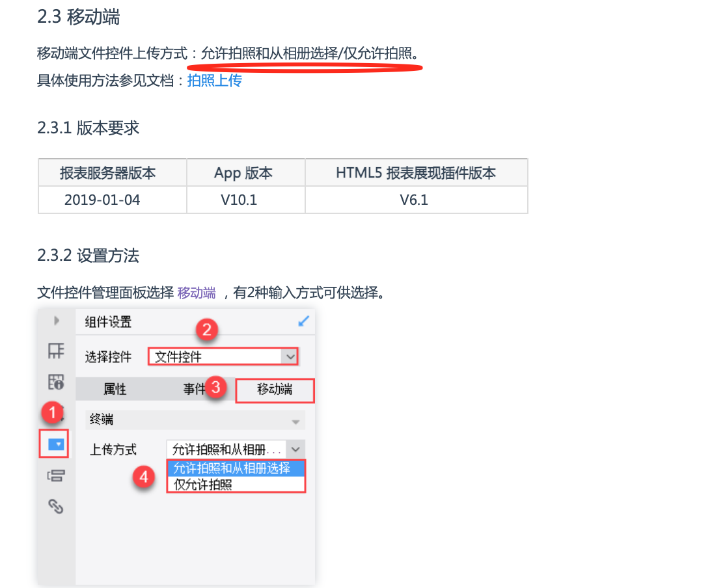Open the 选择控件 文件控件 dropdown
This screenshot has width=712, height=588.
click(223, 356)
